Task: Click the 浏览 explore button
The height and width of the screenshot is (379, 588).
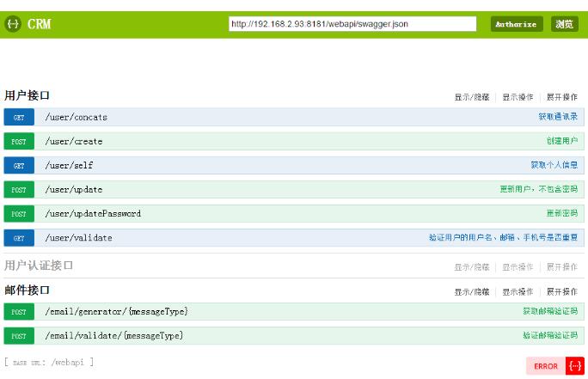Action: [x=565, y=24]
